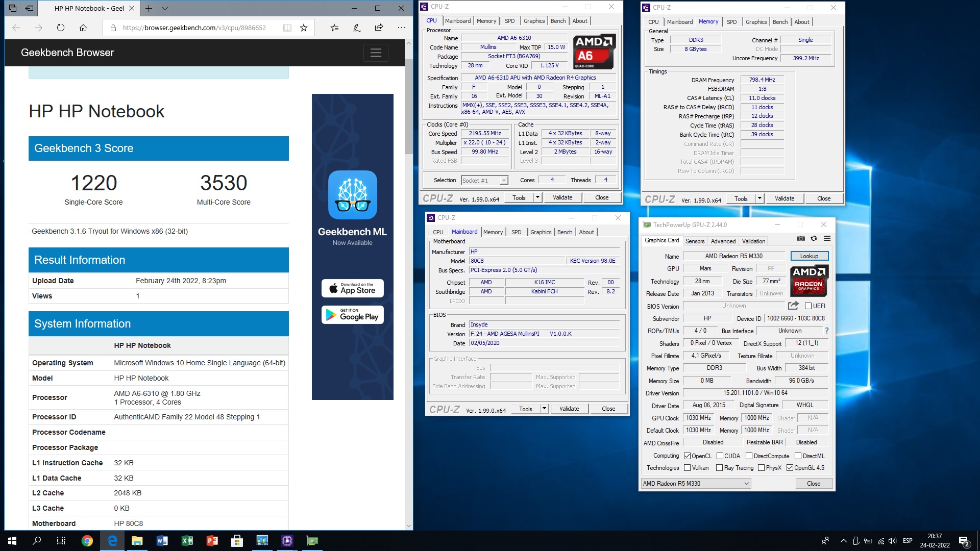This screenshot has width=980, height=551.
Task: Click BIOS export share icon in GPU-Z
Action: 793,306
